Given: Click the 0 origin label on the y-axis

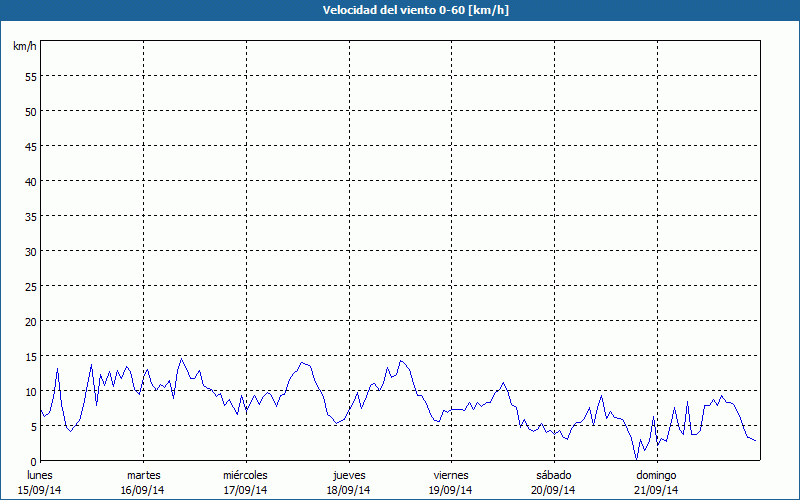Looking at the screenshot, I should coord(33,461).
